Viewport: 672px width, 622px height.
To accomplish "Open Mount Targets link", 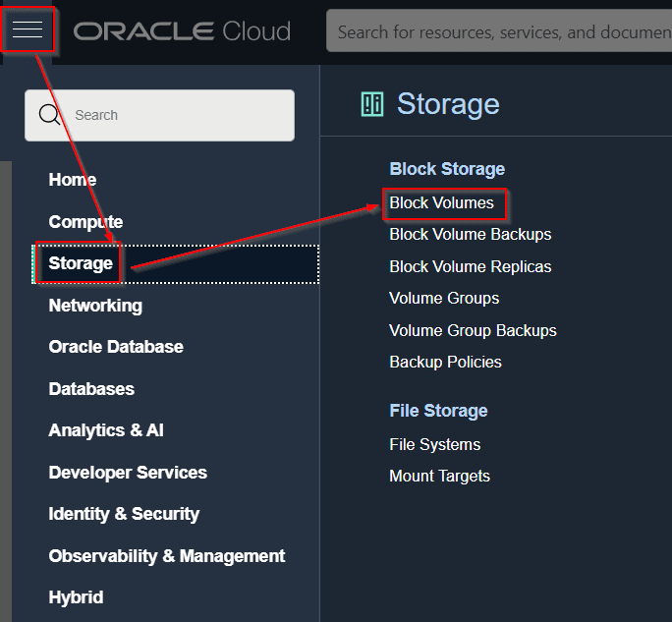I will point(439,476).
